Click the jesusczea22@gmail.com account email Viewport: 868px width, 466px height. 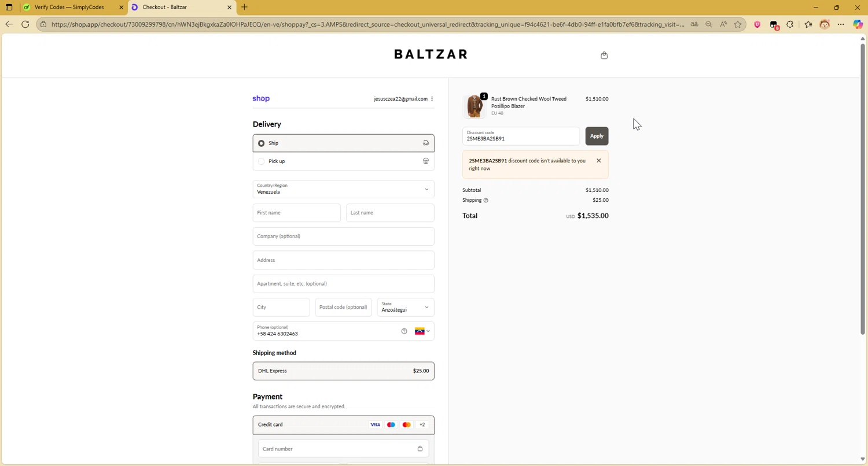tap(400, 99)
